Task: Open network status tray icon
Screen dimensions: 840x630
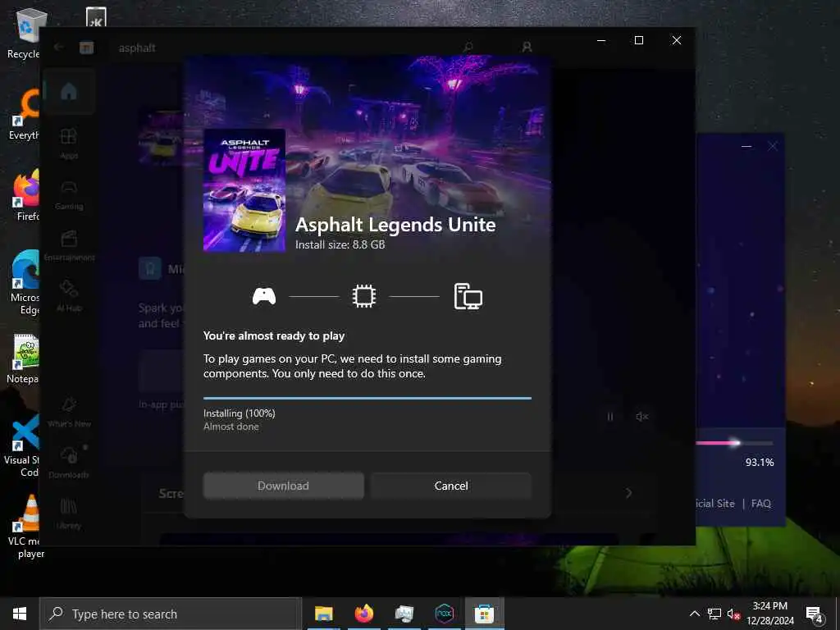Action: (x=714, y=614)
